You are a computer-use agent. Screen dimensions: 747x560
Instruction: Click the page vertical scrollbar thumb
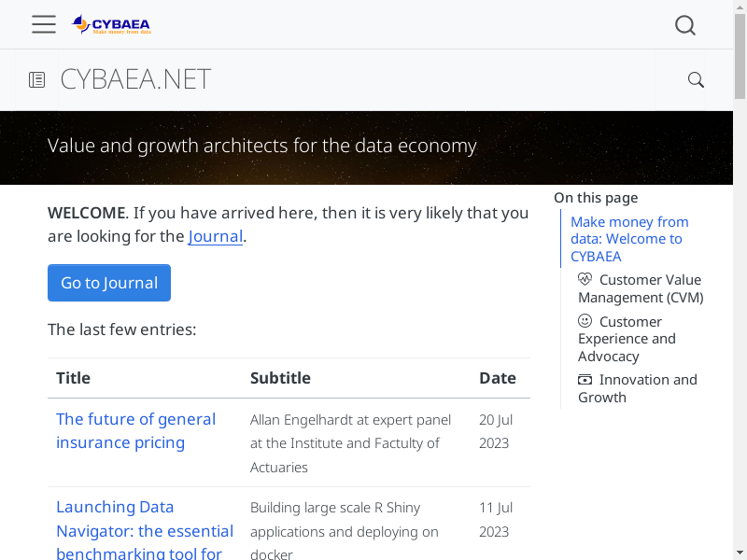(740, 56)
